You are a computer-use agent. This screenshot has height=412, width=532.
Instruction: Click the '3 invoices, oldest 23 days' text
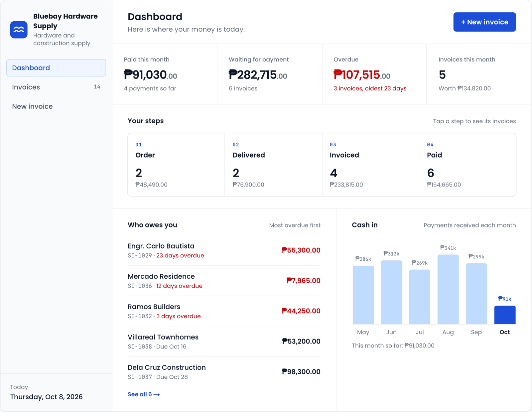point(370,88)
